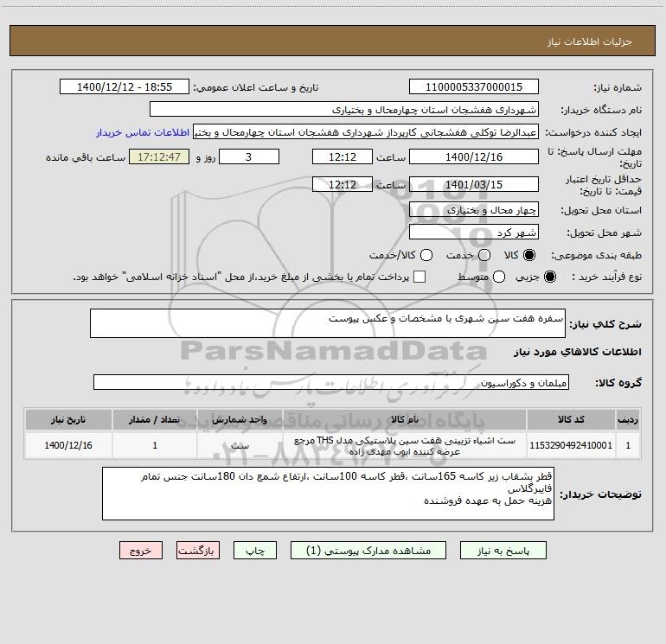The width and height of the screenshot is (666, 644).
Task: Click the remaining time field 17:12:47
Action: [x=159, y=156]
